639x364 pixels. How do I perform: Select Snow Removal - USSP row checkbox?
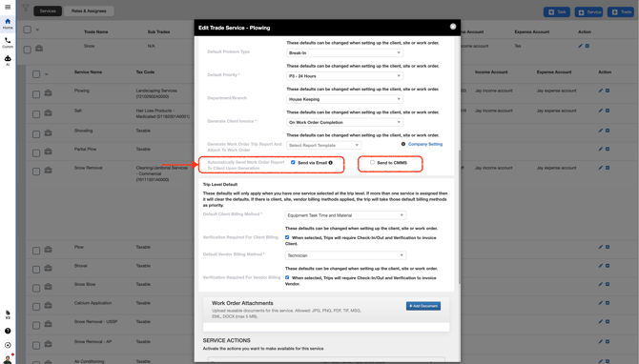[36, 325]
